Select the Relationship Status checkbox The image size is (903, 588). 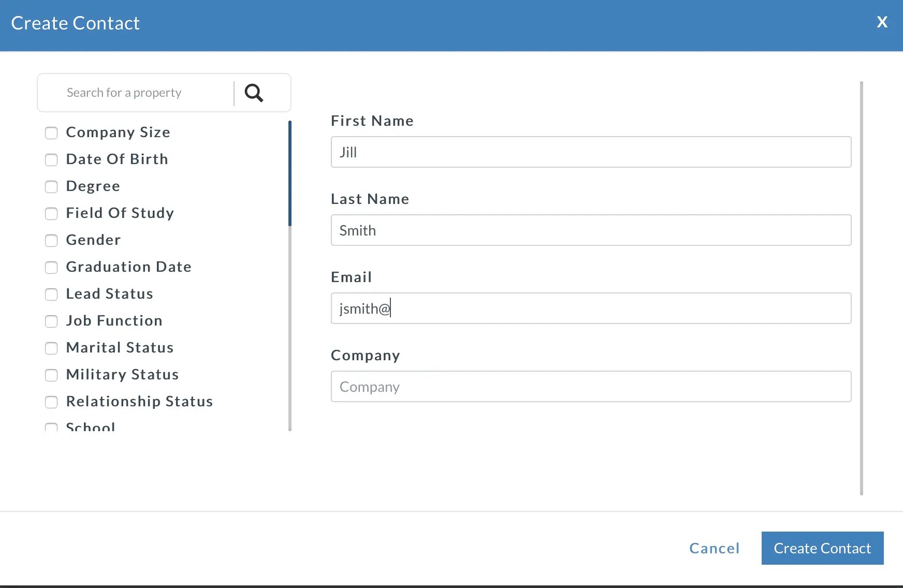[51, 402]
